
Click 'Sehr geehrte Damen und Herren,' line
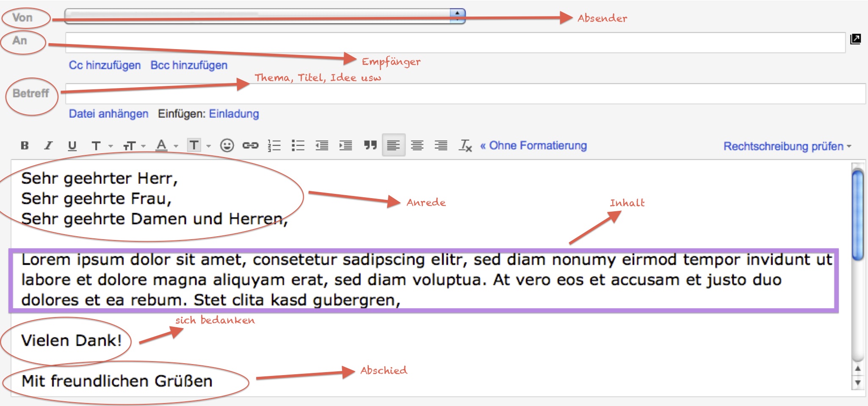155,219
